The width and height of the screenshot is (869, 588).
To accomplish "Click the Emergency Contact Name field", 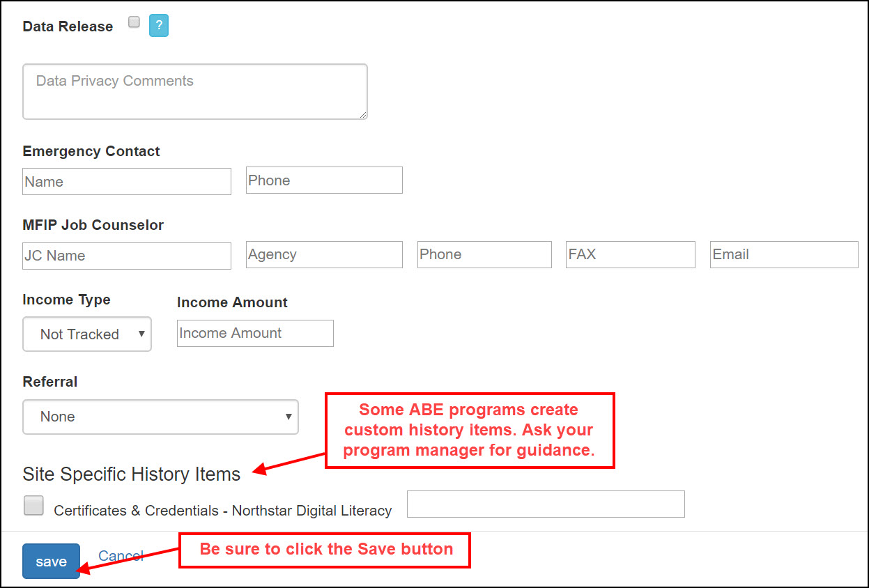I will coord(127,181).
